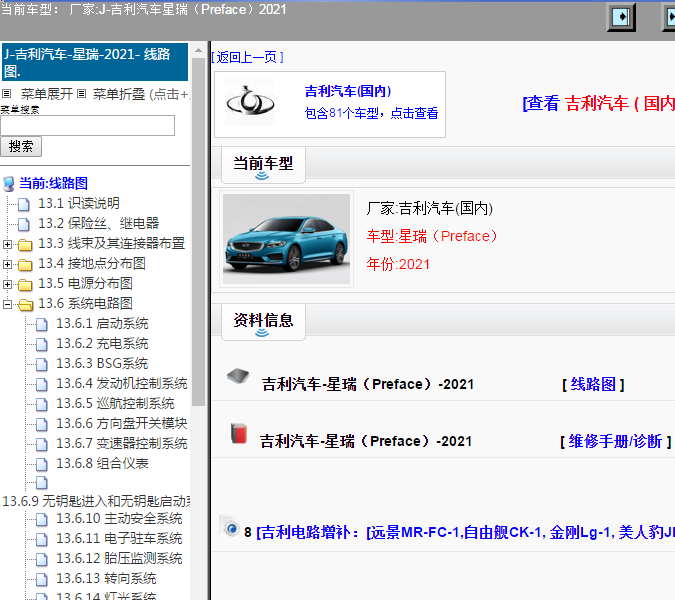Screen dimensions: 675x600
Task: Open 13.6.1 启动系统 item
Action: 102,323
